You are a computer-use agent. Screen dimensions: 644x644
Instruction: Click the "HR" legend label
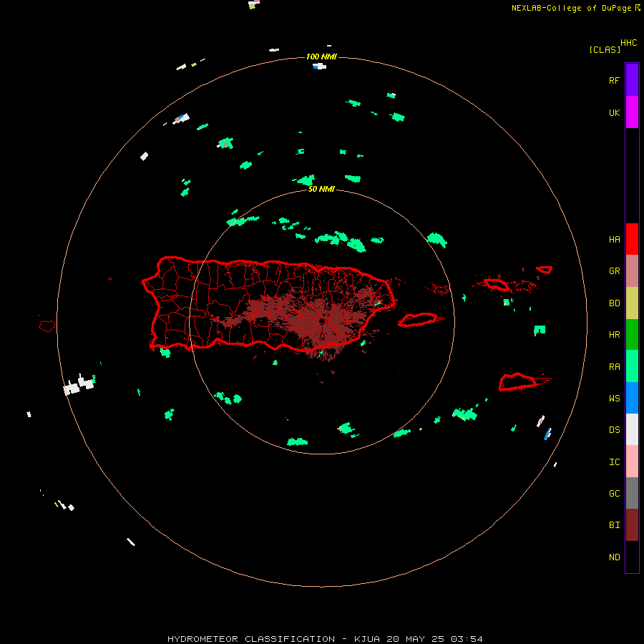614,335
